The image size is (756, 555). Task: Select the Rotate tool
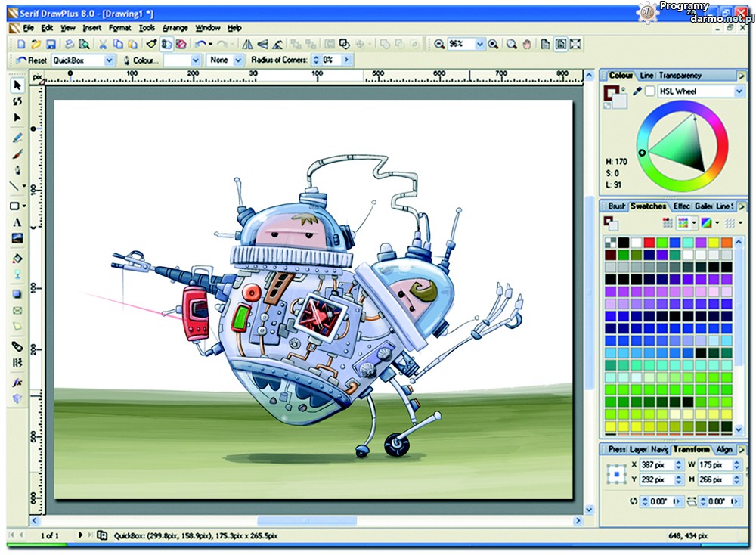17,101
